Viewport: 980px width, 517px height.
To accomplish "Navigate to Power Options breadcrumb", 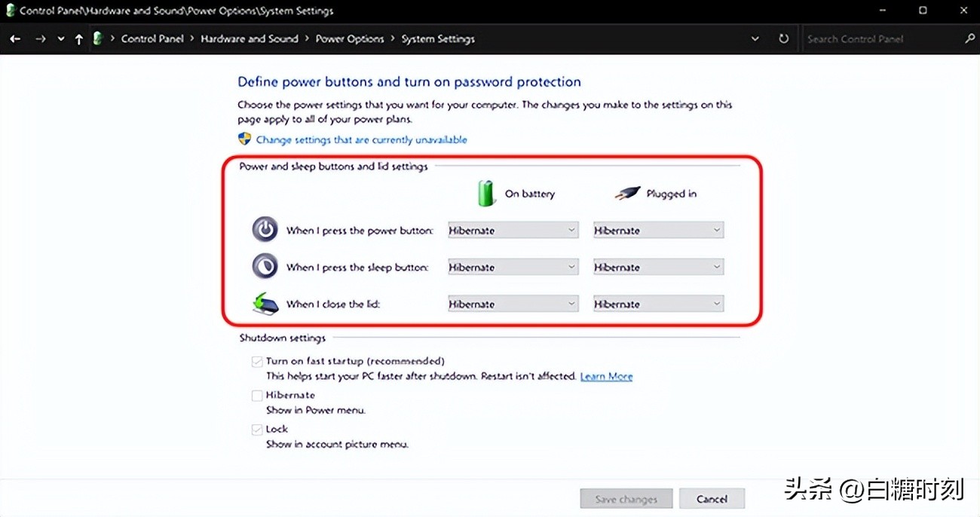I will (349, 39).
